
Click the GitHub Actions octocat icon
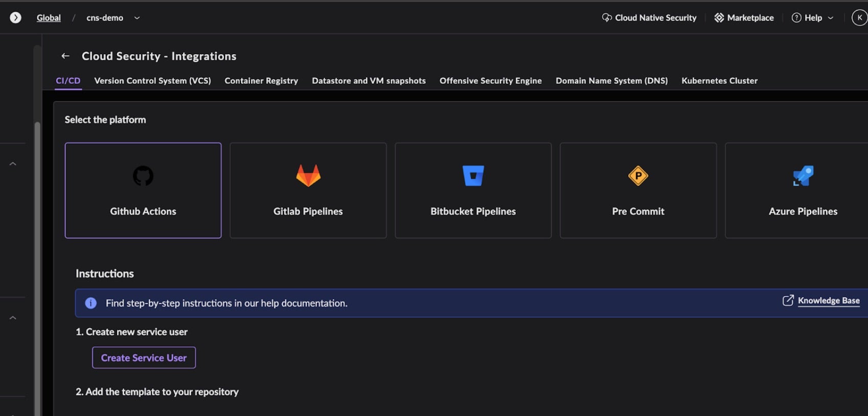[143, 176]
